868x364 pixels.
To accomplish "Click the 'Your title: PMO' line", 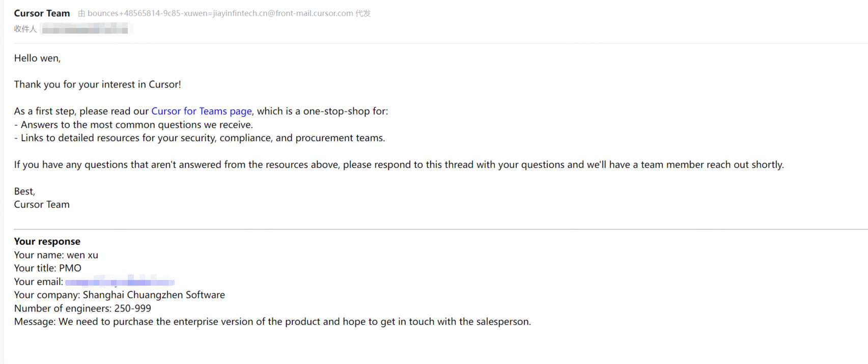I will pyautogui.click(x=47, y=268).
